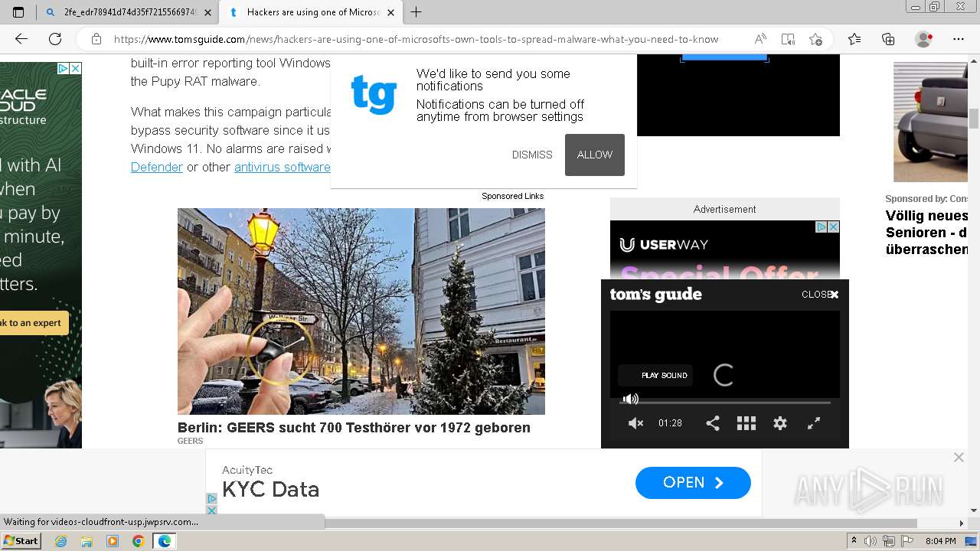Select the Hackers are using one of Microsoft tab
Screen dimensions: 980x551
[x=310, y=12]
